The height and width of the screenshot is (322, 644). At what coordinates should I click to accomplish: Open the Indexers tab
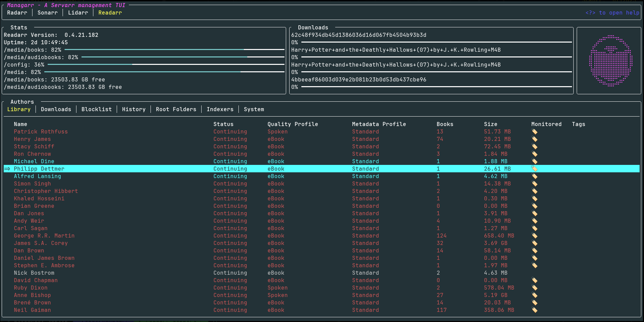pyautogui.click(x=220, y=109)
